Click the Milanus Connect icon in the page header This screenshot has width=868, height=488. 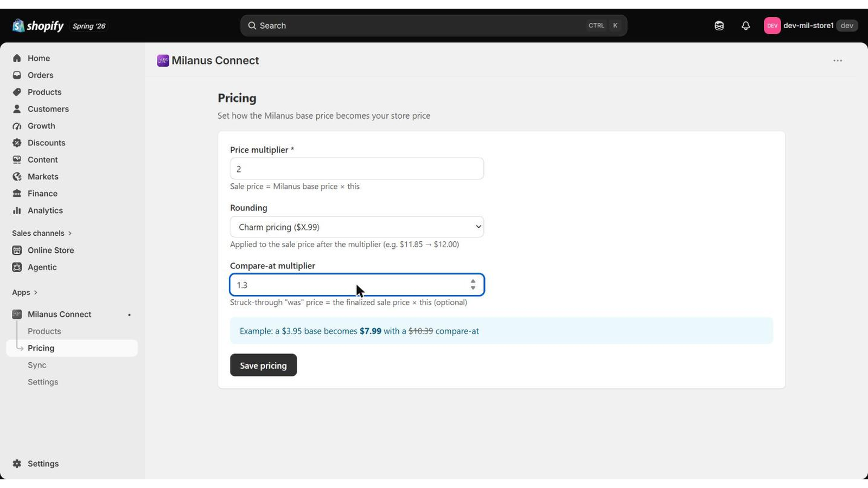(163, 61)
